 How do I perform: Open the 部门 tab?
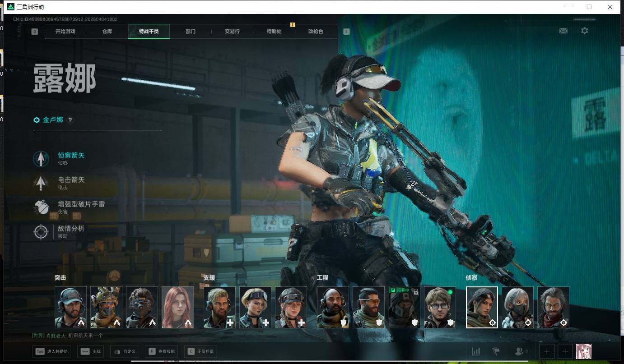pos(191,32)
